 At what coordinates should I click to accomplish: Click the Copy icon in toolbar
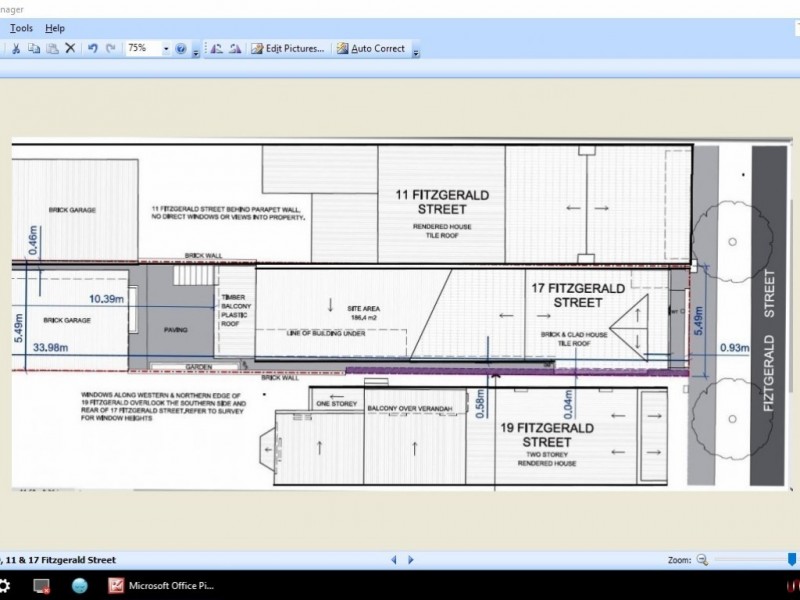click(34, 48)
